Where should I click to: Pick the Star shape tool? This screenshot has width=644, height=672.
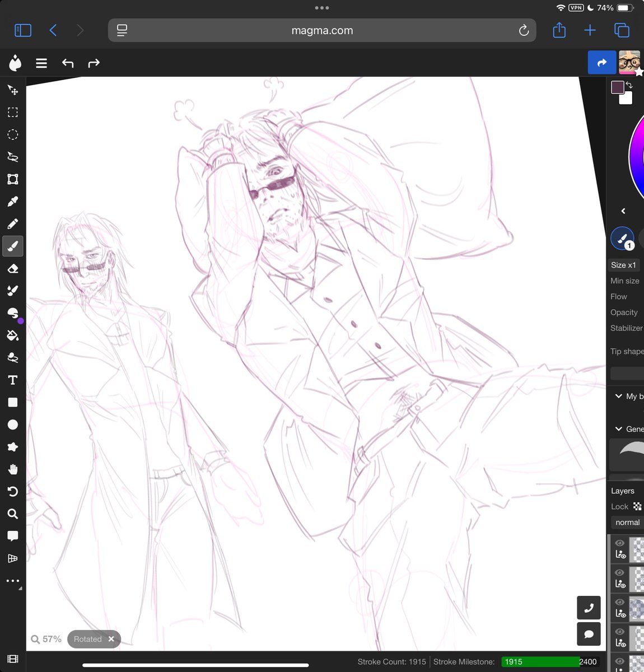click(12, 446)
